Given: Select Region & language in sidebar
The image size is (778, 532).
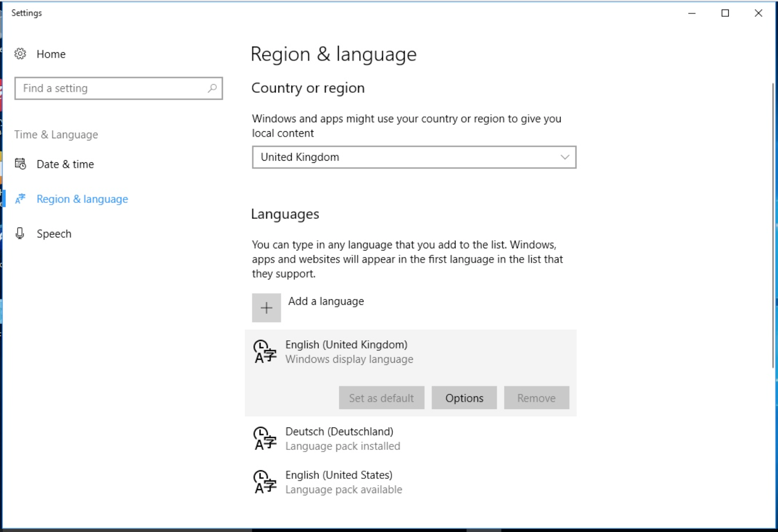Looking at the screenshot, I should click(82, 199).
